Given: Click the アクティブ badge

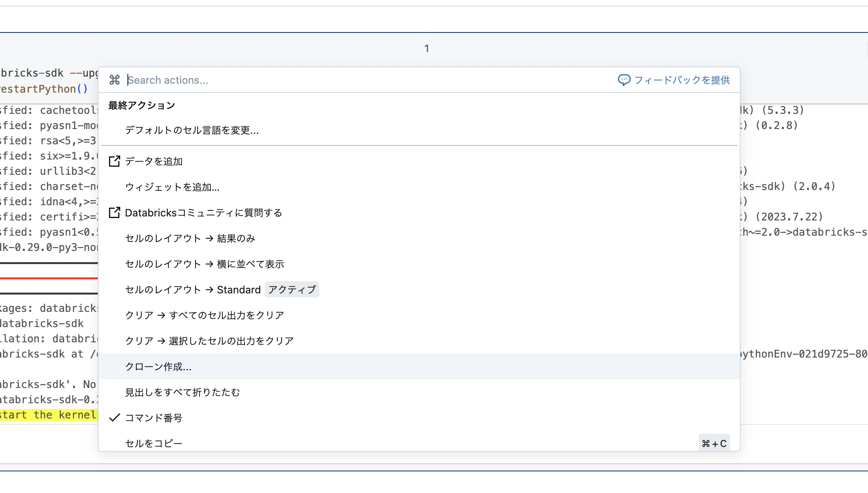Looking at the screenshot, I should [x=292, y=289].
